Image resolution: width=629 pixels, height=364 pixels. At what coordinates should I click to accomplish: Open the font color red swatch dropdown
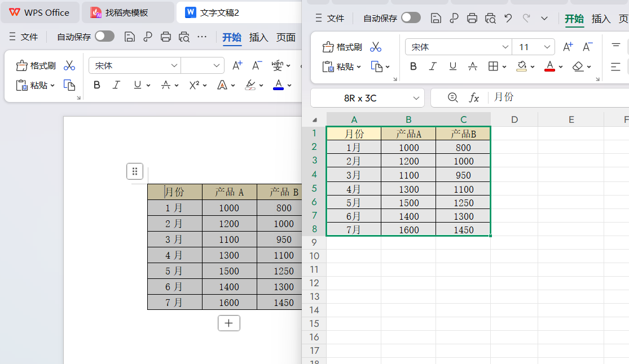tap(560, 66)
